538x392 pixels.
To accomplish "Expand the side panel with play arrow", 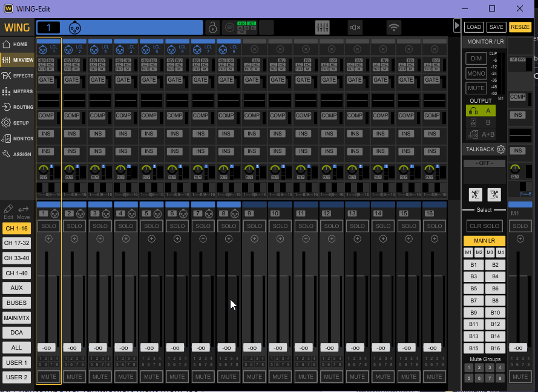I will click(457, 26).
